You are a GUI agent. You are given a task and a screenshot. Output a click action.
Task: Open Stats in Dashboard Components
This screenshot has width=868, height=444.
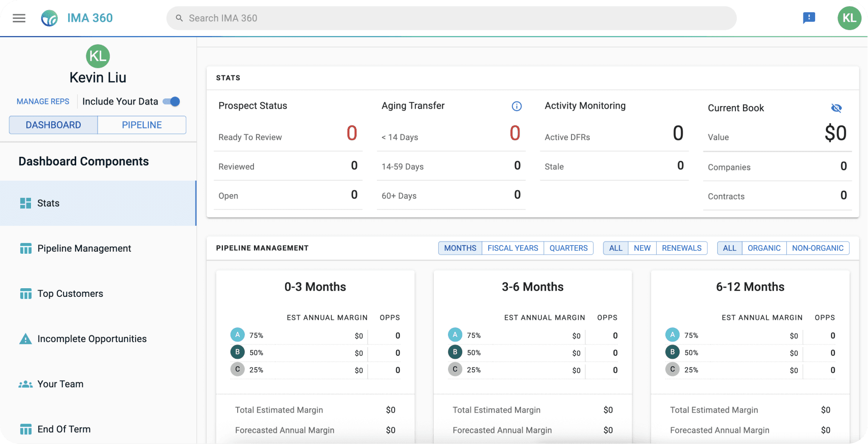coord(98,203)
